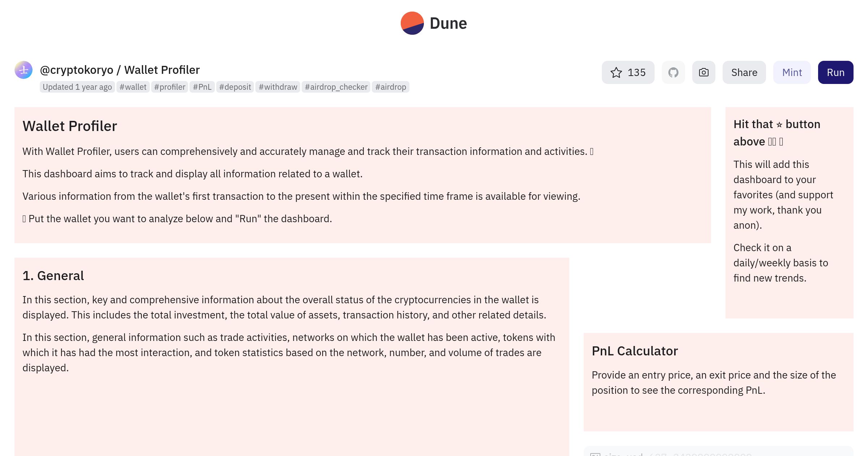Click the camera screenshot icon

(x=704, y=72)
